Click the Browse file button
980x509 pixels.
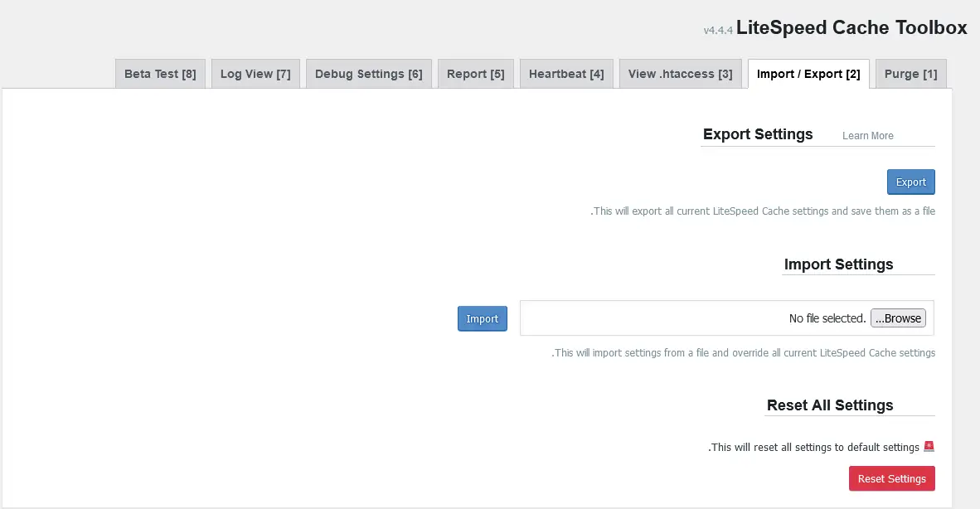point(898,318)
